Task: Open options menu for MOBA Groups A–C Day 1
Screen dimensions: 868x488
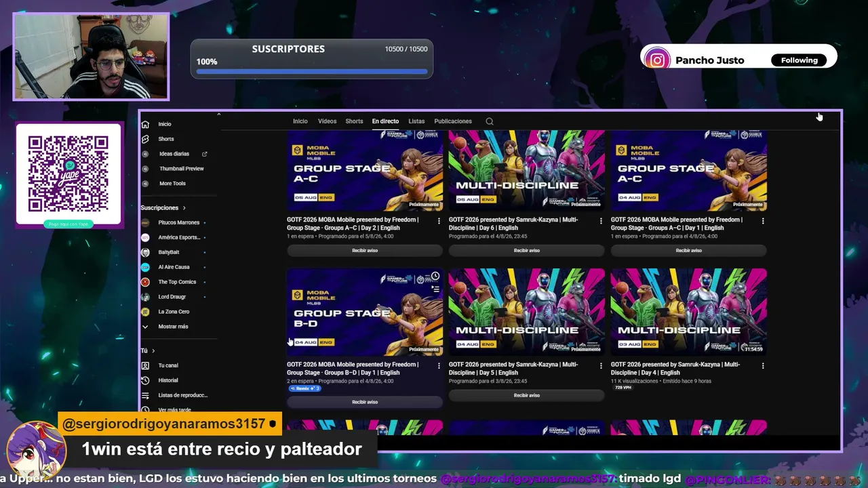Action: point(763,220)
